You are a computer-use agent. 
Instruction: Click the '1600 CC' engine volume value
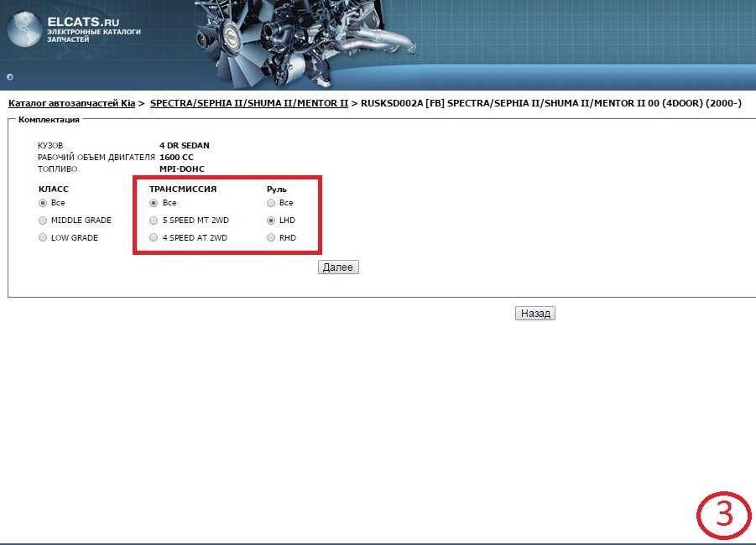(176, 157)
